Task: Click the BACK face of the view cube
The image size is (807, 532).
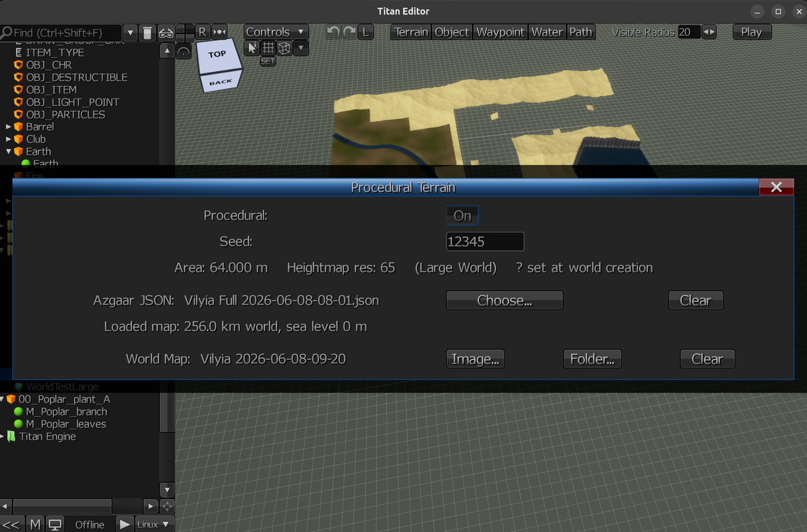Action: pyautogui.click(x=220, y=82)
